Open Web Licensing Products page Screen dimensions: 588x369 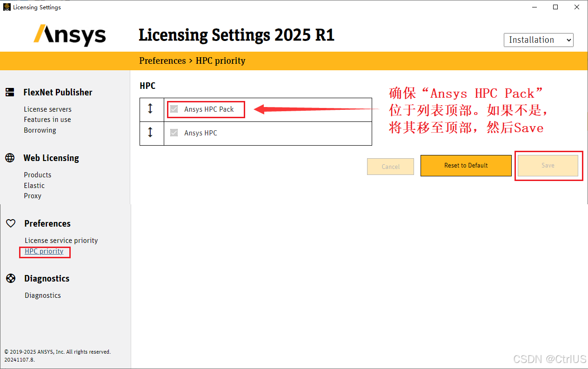[38, 175]
